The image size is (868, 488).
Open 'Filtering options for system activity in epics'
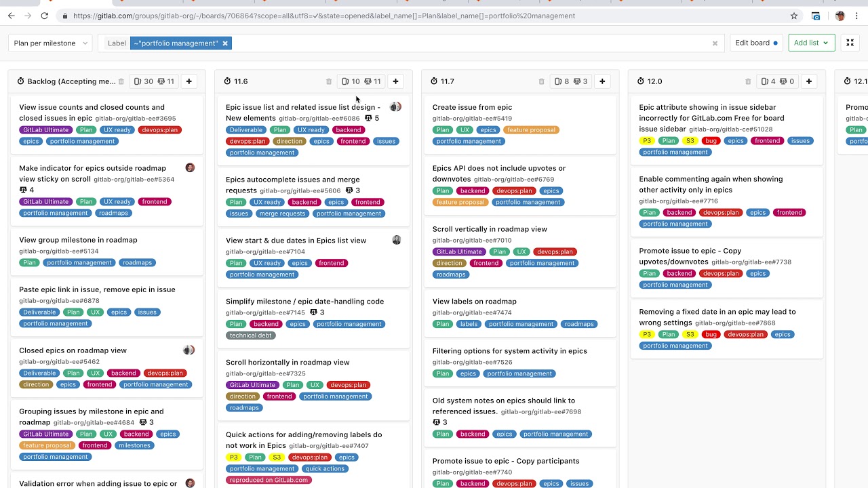[x=510, y=350]
